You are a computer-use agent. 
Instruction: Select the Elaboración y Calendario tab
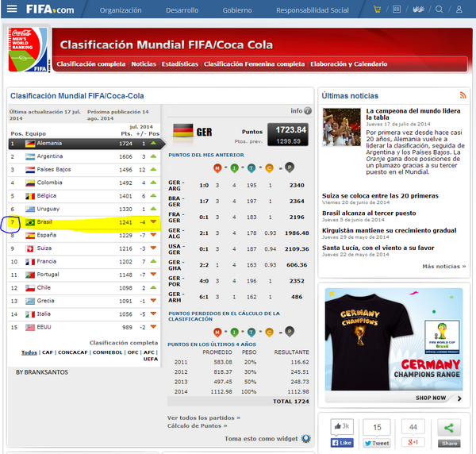tap(349, 64)
